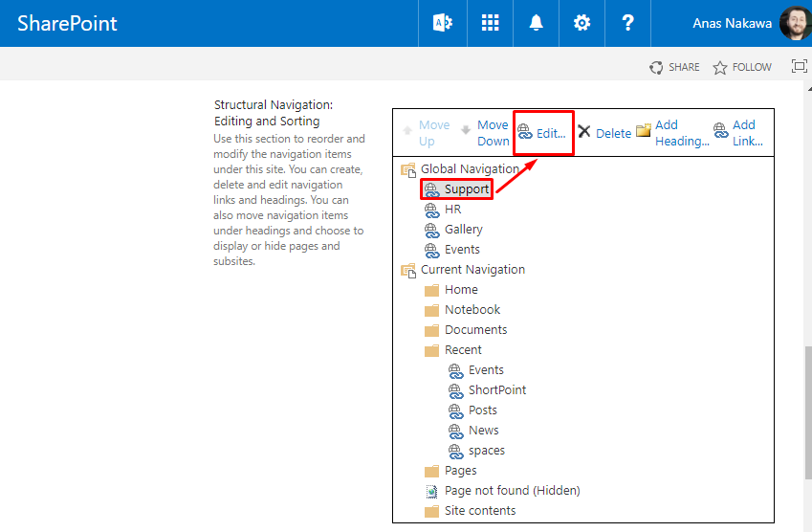The image size is (812, 532).
Task: Select Events under Global Navigation
Action: 462,250
